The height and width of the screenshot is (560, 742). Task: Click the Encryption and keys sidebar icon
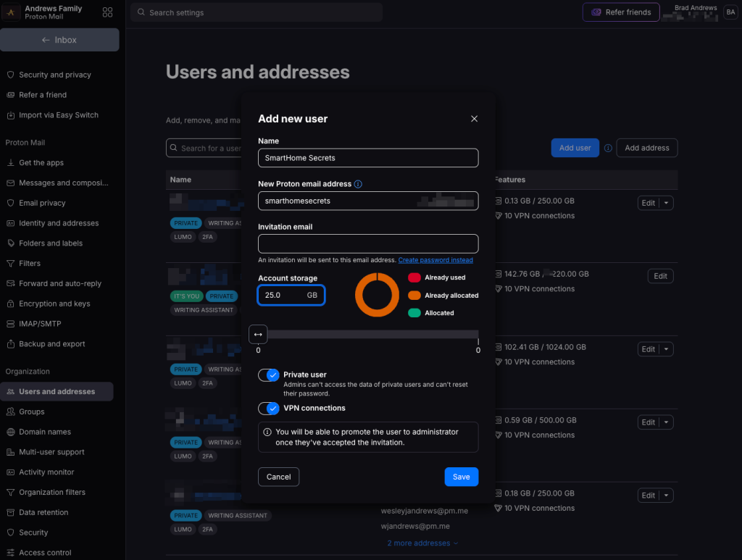click(x=10, y=304)
